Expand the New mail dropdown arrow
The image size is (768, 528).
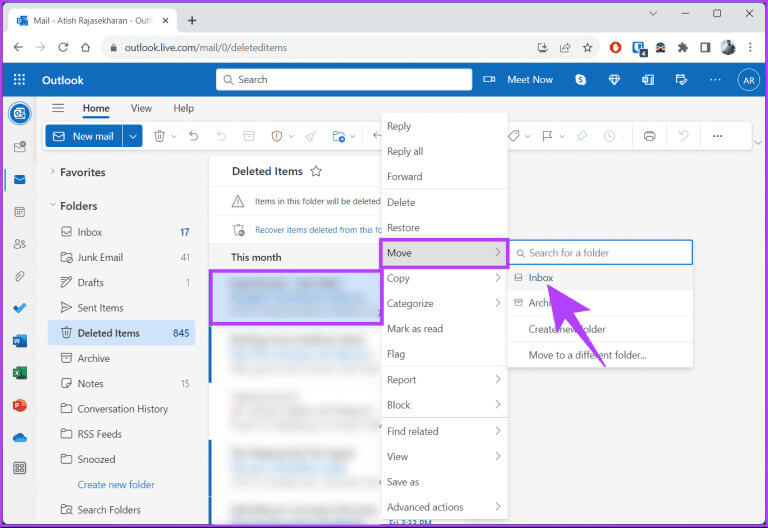[133, 136]
